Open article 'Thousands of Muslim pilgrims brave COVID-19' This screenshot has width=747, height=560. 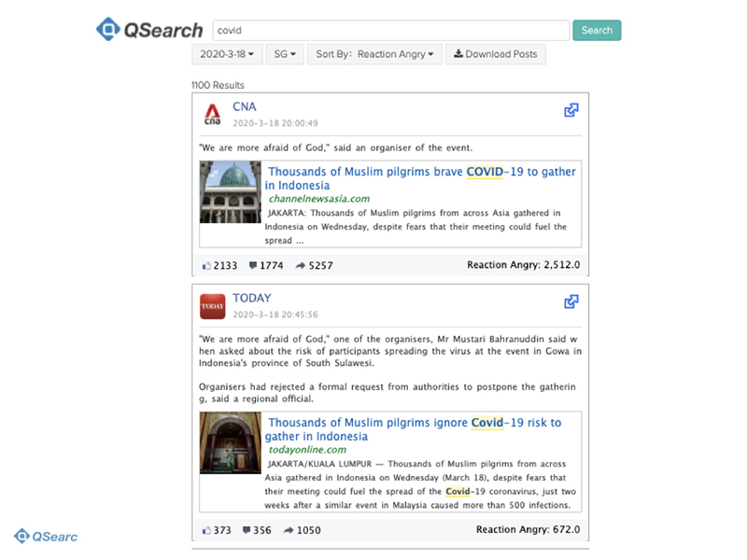(x=420, y=178)
